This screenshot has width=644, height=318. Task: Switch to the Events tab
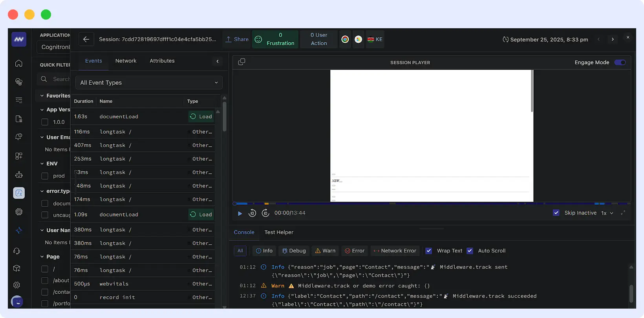pyautogui.click(x=93, y=61)
